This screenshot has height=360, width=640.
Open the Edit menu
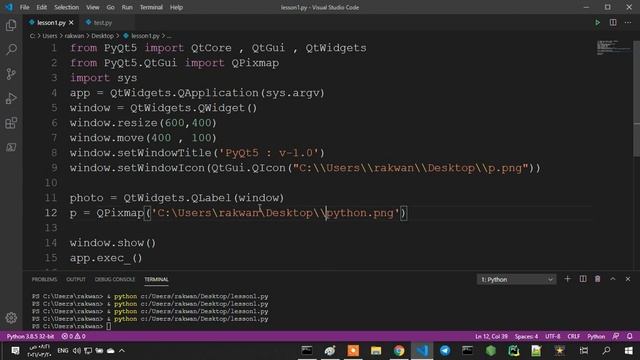(x=41, y=7)
